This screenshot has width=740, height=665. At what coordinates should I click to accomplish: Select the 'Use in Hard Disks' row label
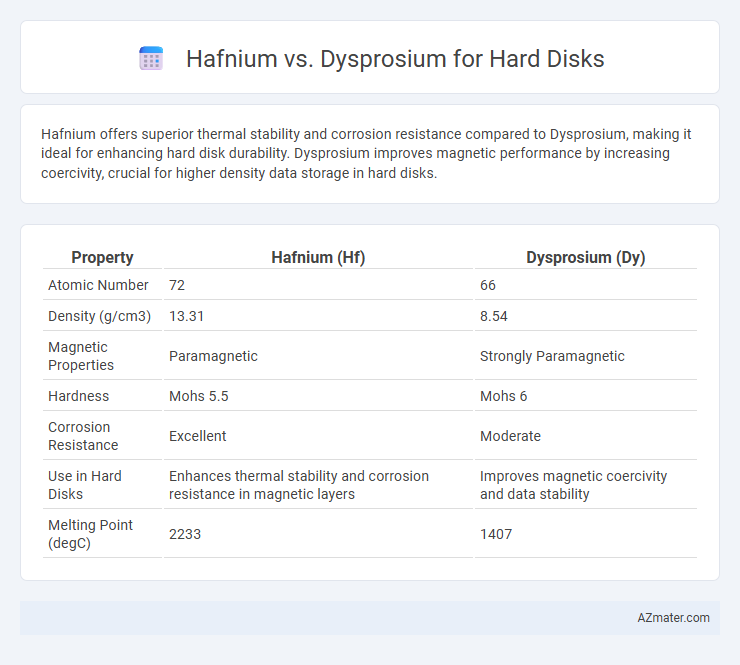(85, 485)
